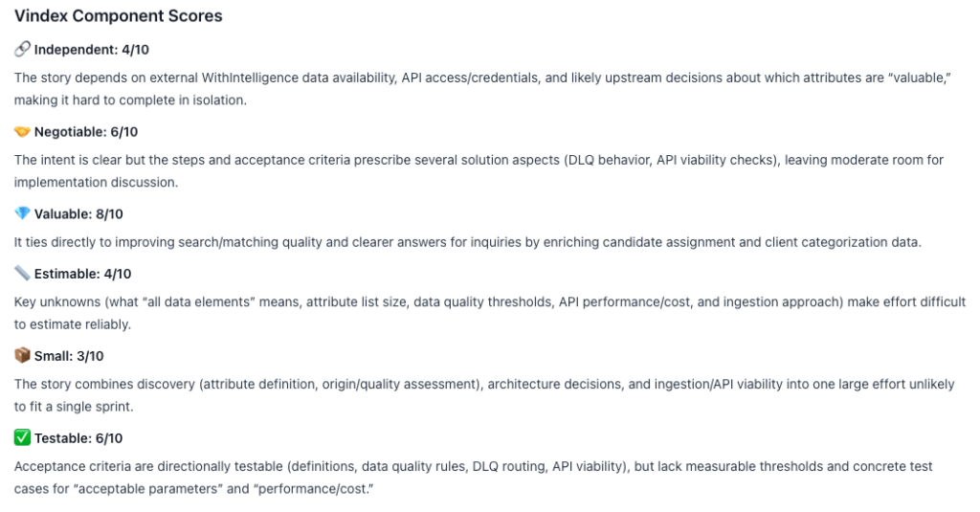Click the blue gem icon beside Valuable
This screenshot has height=512, width=980.
22,213
